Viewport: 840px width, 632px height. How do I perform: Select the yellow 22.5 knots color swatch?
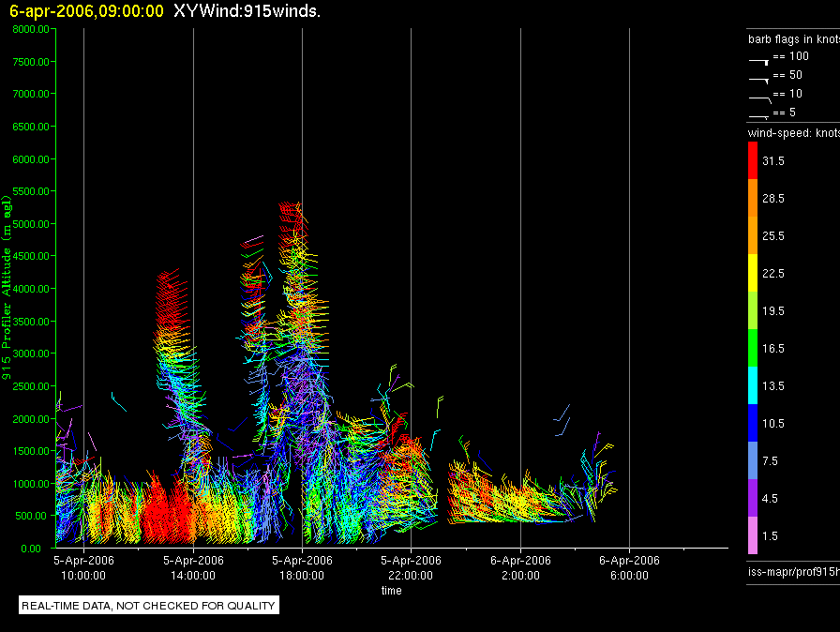(x=752, y=274)
